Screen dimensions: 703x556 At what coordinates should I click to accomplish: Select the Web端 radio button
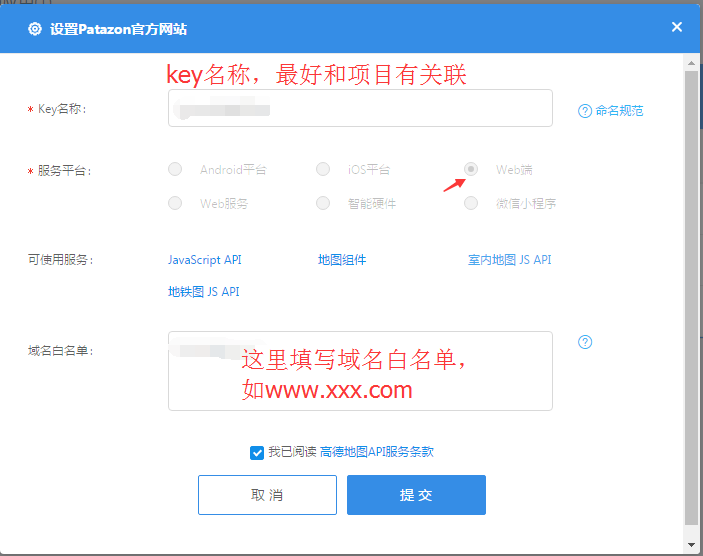click(x=471, y=169)
